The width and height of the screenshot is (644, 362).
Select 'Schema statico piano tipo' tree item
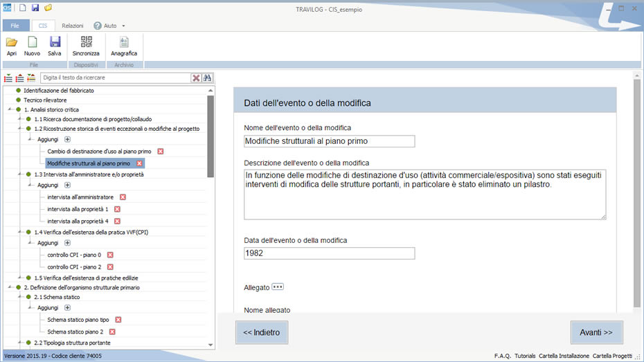[x=77, y=320]
